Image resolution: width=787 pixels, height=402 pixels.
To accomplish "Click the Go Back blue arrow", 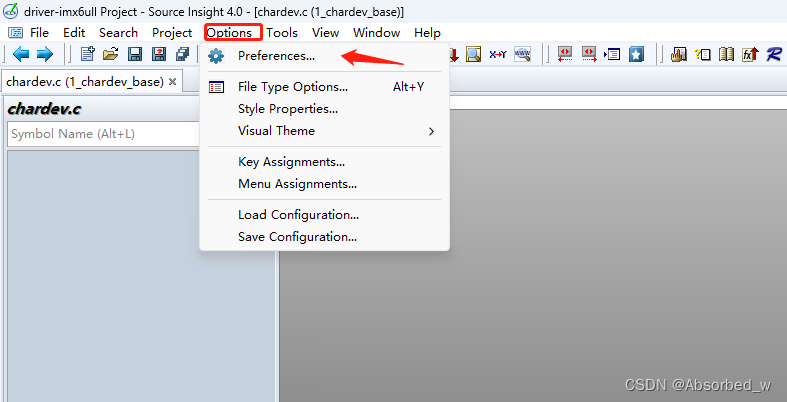I will [21, 54].
